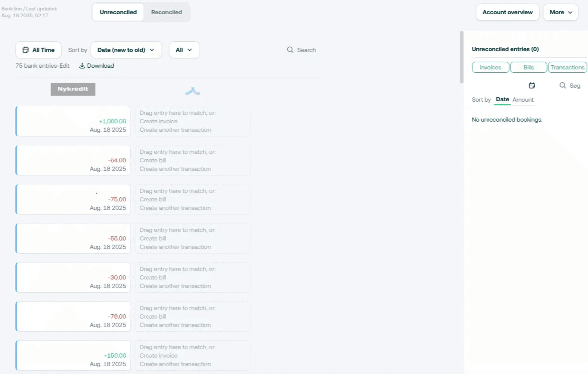
Task: Click inside the Search input field
Action: [x=306, y=50]
